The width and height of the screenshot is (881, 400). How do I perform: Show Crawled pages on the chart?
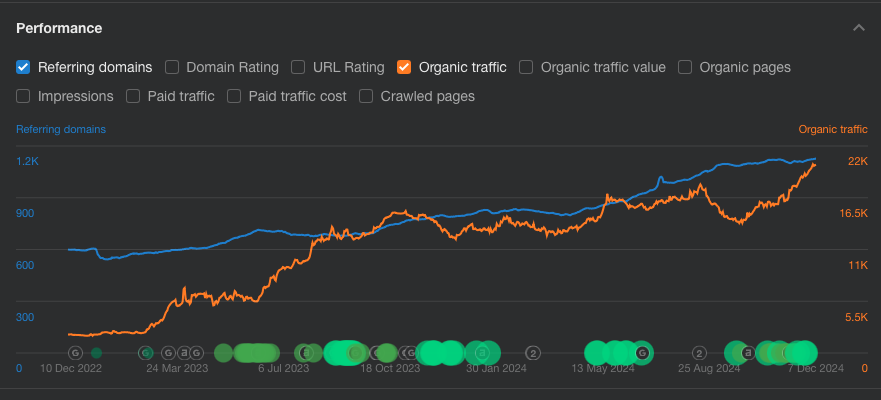coord(366,97)
